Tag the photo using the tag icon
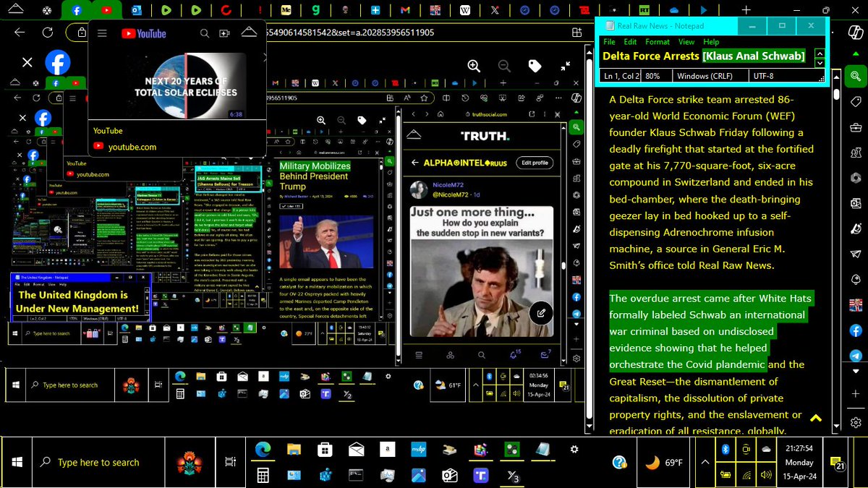This screenshot has width=868, height=488. pos(535,66)
